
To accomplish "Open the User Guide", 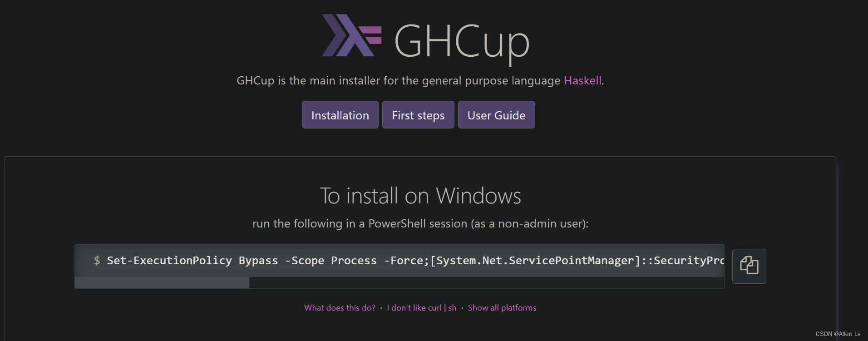I will [496, 115].
